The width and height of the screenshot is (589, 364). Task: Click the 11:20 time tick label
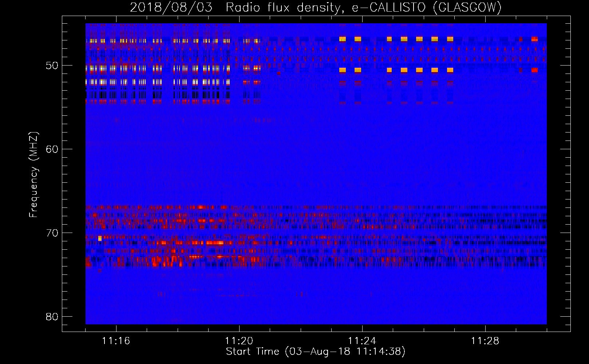tap(239, 341)
